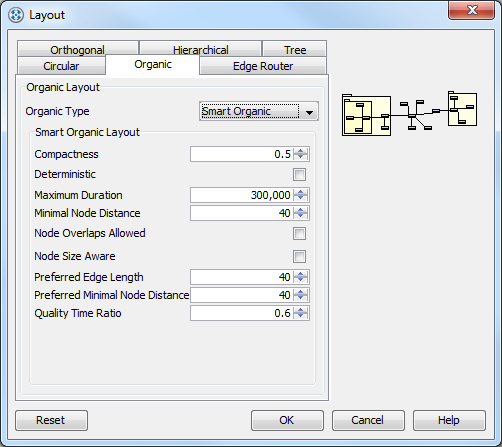Click the Minimal Node Distance field
The width and height of the screenshot is (502, 447).
(x=242, y=213)
